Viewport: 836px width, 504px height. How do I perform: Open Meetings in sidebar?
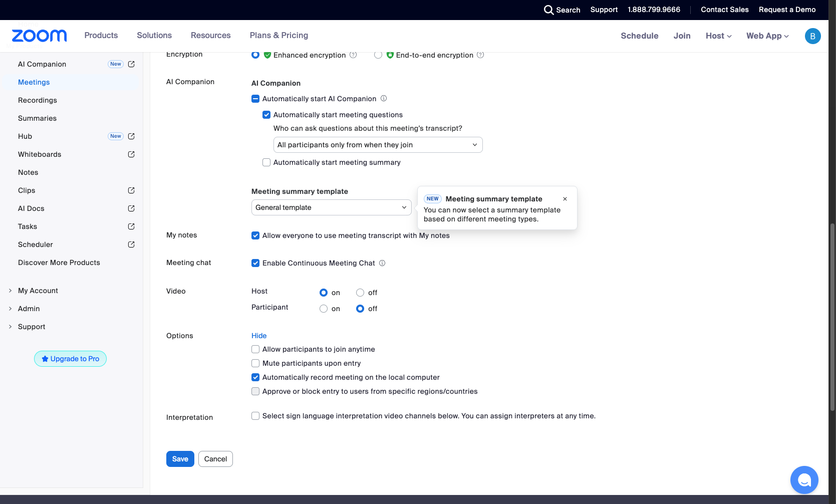[x=34, y=82]
